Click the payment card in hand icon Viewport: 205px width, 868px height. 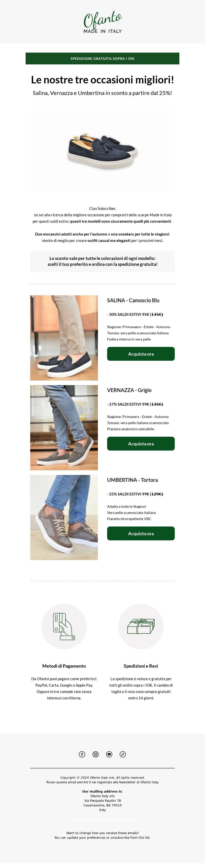point(64,626)
